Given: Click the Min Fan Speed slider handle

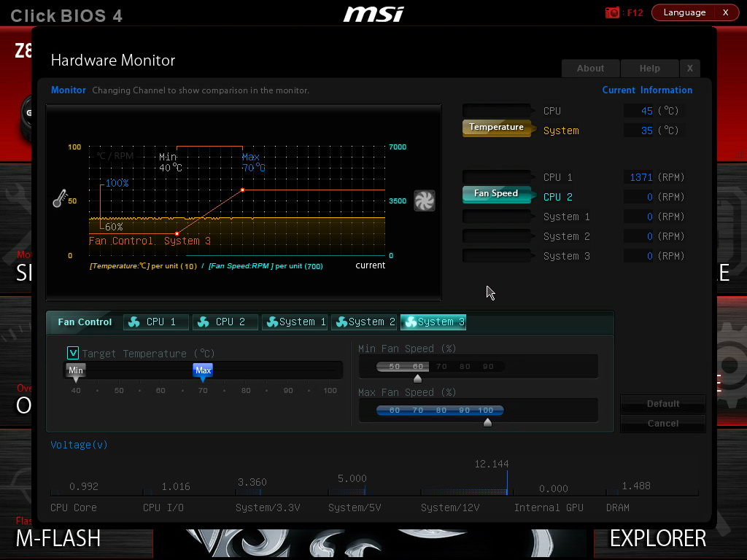Looking at the screenshot, I should 417,378.
